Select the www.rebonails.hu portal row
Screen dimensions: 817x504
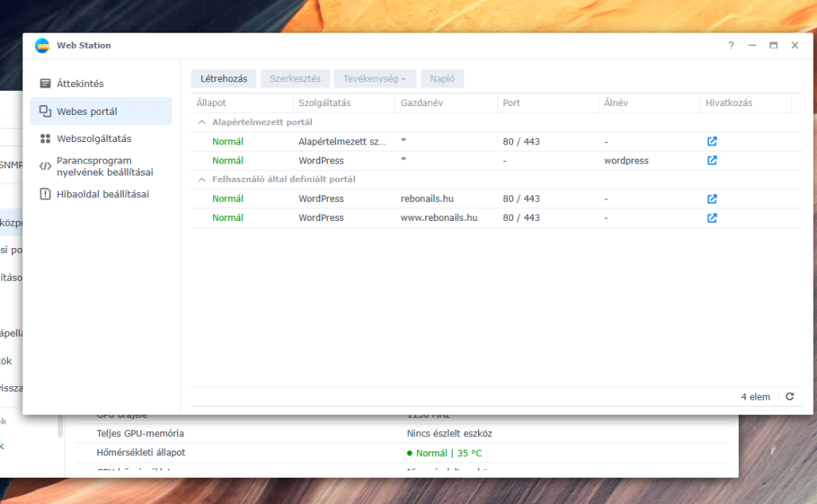(x=439, y=218)
